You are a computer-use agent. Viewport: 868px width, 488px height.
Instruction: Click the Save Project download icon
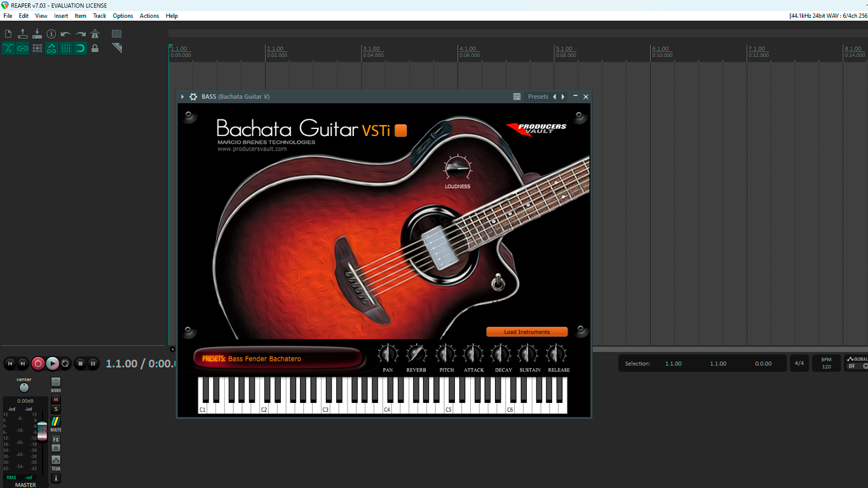[37, 34]
